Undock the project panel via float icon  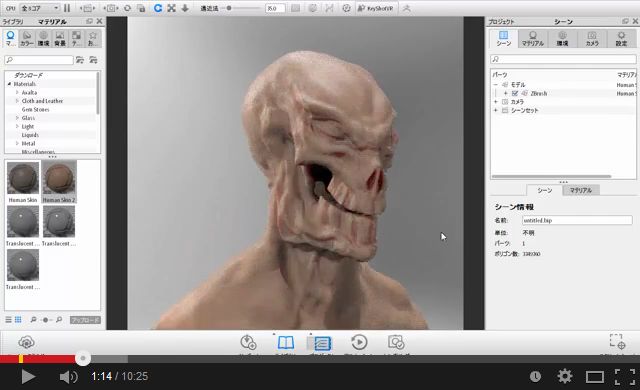(x=625, y=21)
